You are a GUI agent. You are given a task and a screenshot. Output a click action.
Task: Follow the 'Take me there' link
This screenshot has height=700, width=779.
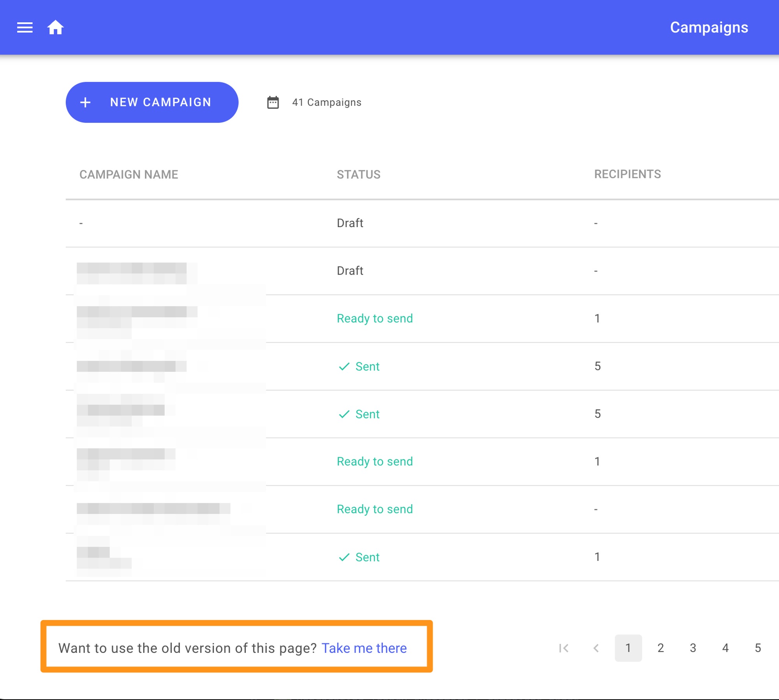364,648
